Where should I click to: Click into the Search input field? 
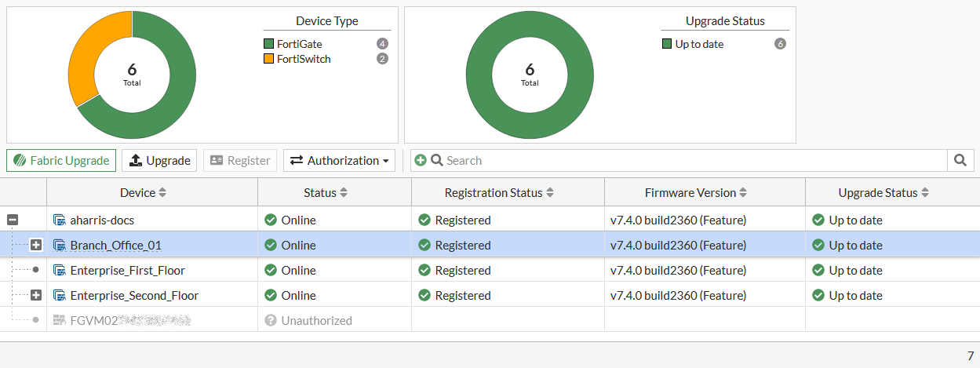click(x=690, y=161)
